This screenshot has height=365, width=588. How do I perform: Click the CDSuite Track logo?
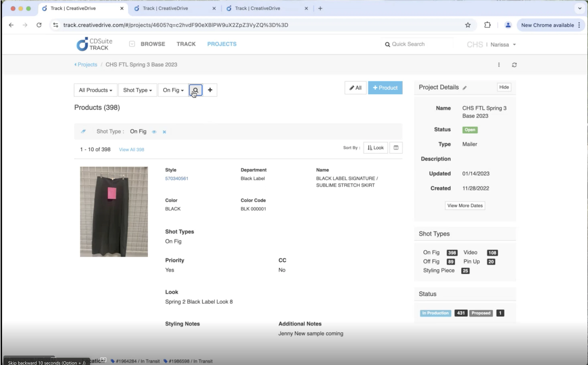[94, 44]
